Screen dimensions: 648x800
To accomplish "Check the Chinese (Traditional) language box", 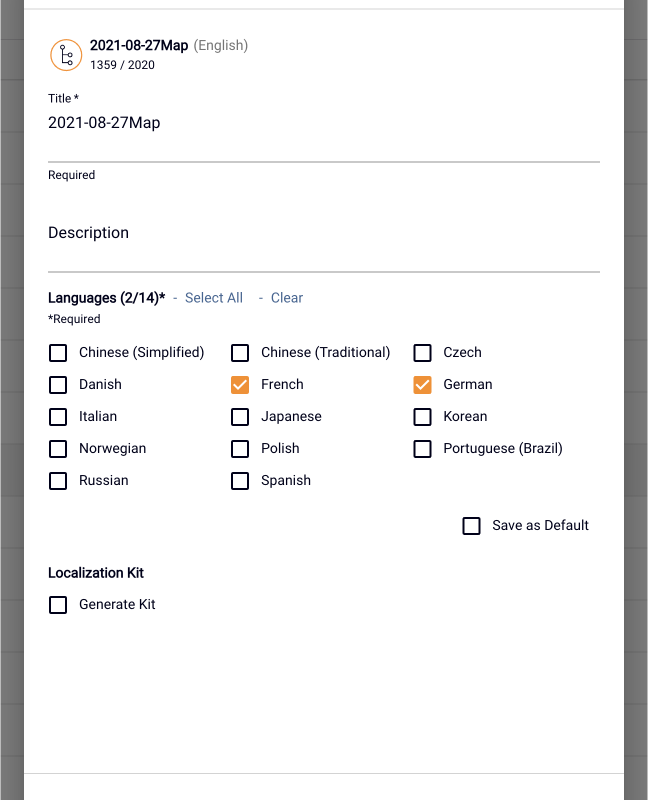I will [x=240, y=353].
